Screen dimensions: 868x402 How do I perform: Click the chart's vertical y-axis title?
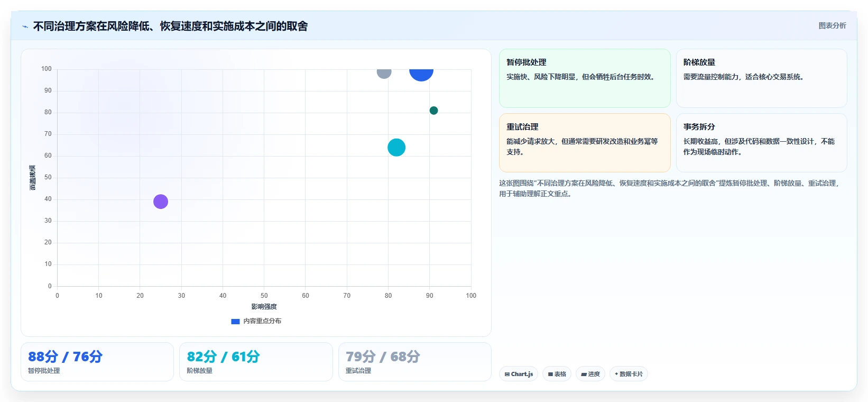pyautogui.click(x=32, y=178)
